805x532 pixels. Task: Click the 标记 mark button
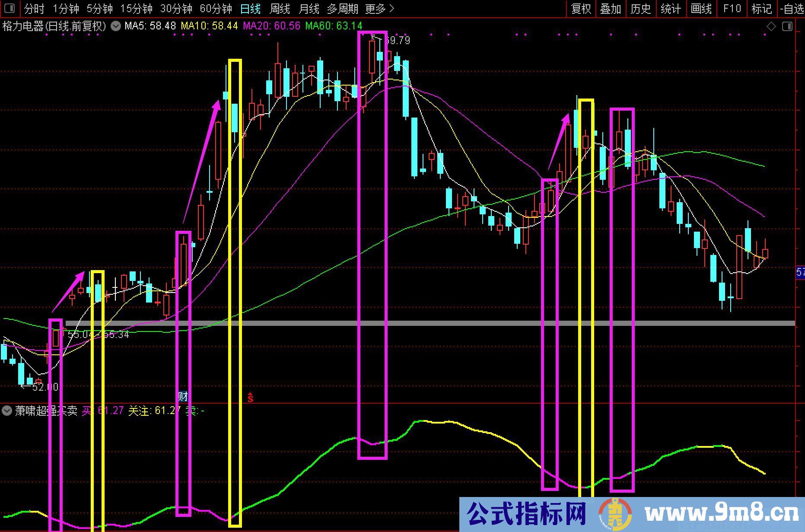[762, 9]
